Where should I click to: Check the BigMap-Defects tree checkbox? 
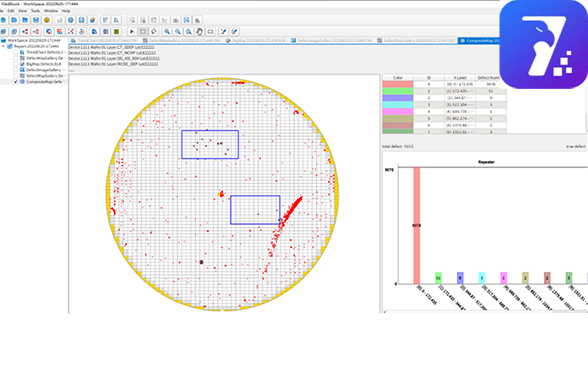pyautogui.click(x=16, y=64)
